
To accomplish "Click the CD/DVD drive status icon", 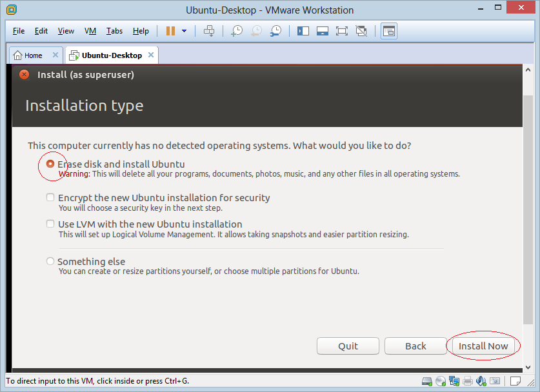I will (441, 381).
